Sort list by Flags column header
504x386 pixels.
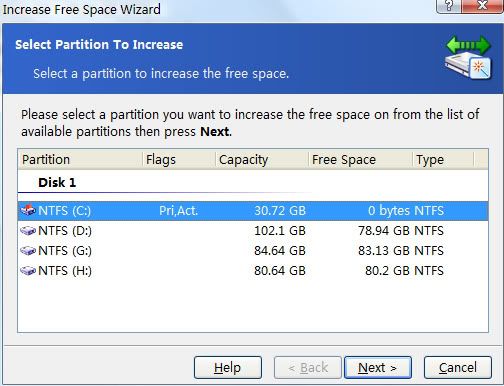pyautogui.click(x=179, y=159)
